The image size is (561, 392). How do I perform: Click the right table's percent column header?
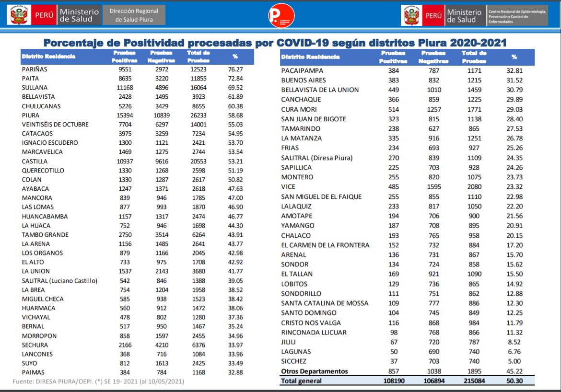point(514,57)
